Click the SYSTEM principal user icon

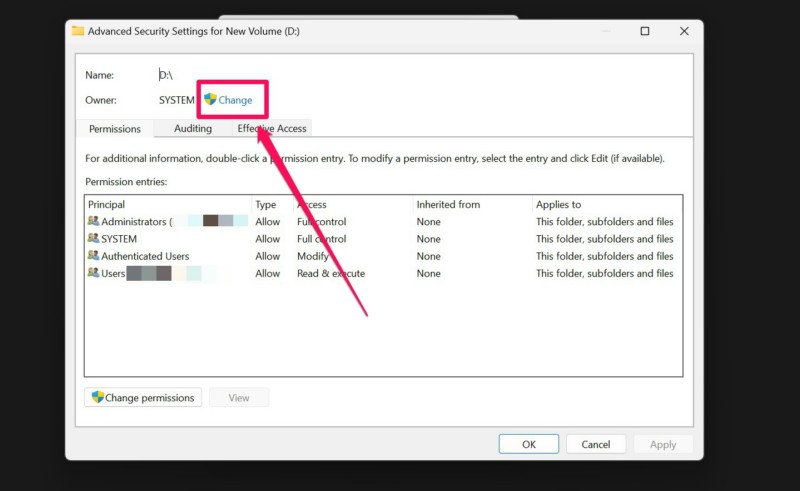point(93,239)
